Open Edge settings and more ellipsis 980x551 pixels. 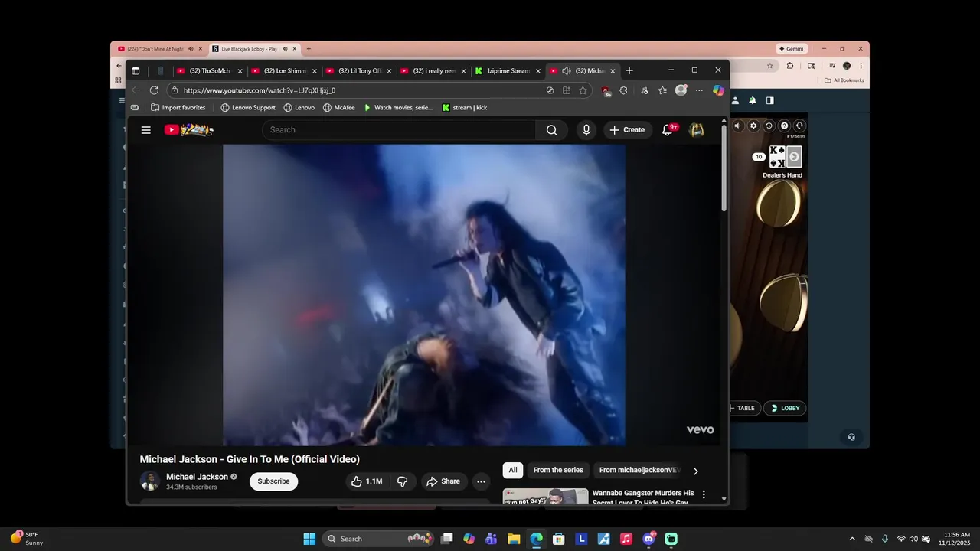coord(699,90)
